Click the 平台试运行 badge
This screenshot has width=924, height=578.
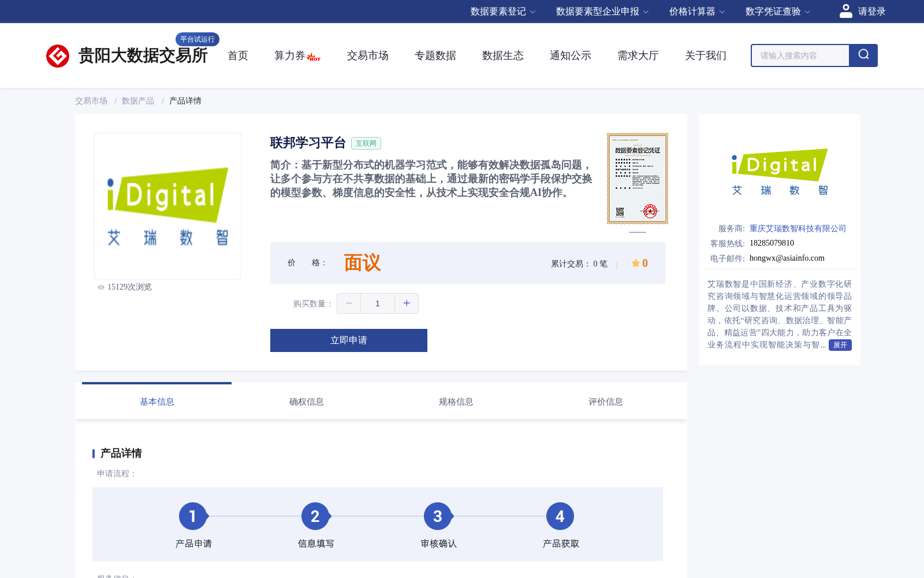tap(198, 39)
